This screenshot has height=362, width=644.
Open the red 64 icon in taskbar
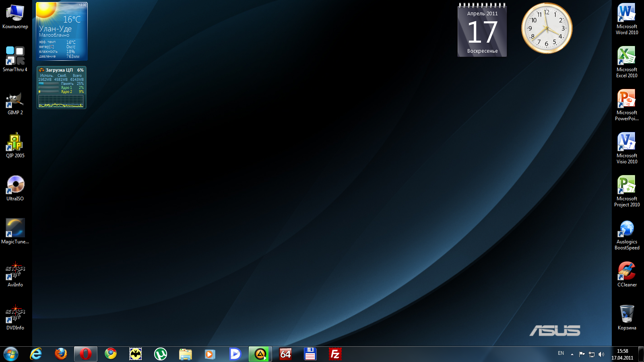(x=285, y=354)
